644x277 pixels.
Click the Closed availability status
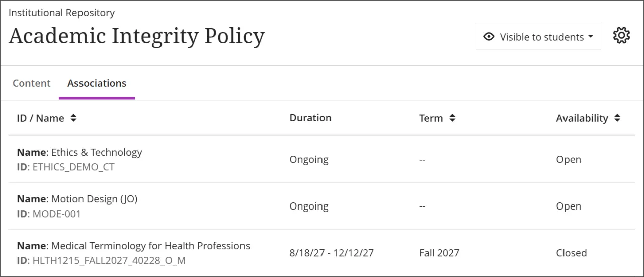pos(571,253)
